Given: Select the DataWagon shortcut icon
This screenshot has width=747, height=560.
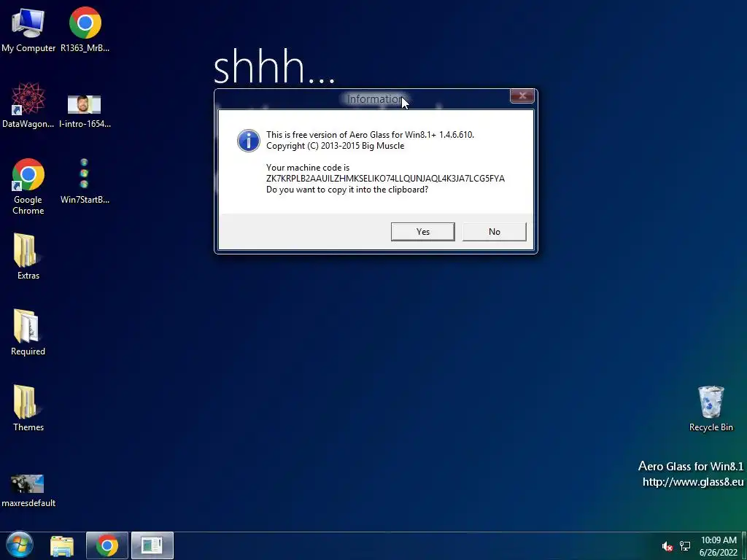Looking at the screenshot, I should (28, 106).
